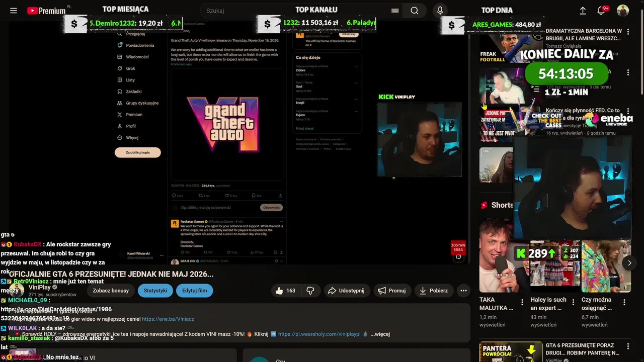Click the magnifier search button

[x=415, y=11]
